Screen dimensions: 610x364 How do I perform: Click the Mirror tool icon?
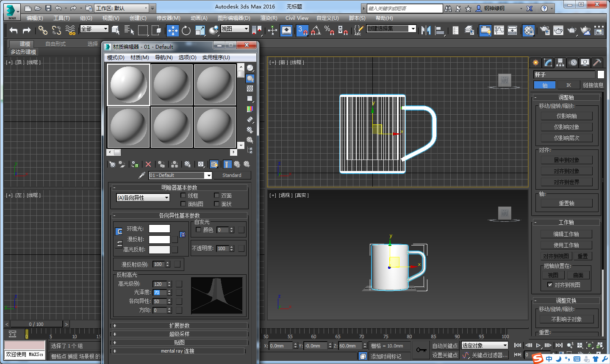coord(426,30)
